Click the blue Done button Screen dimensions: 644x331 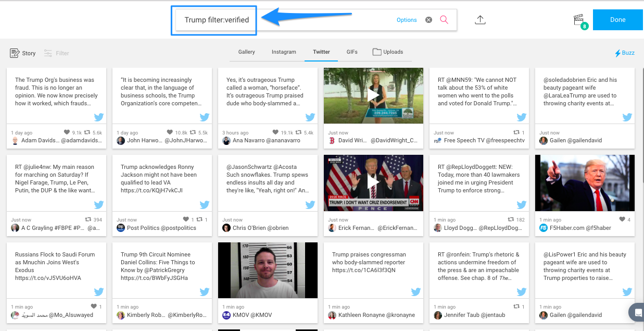pos(618,20)
